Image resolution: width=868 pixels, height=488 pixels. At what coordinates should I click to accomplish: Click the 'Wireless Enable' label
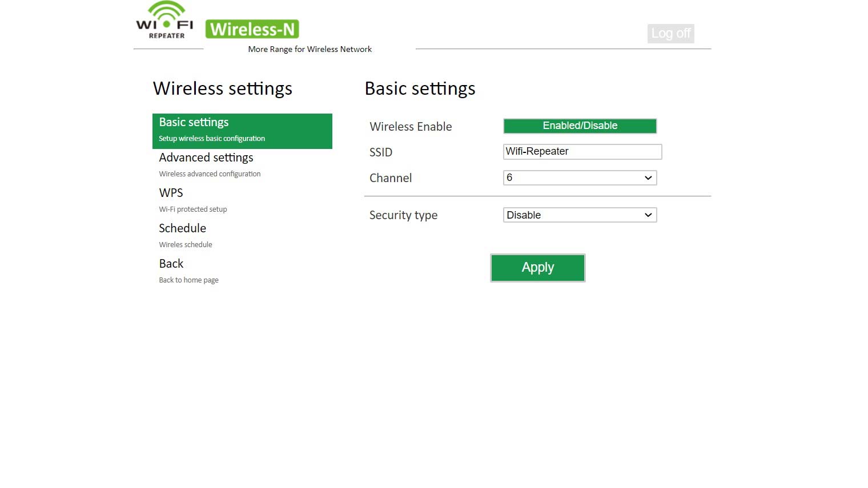coord(411,127)
